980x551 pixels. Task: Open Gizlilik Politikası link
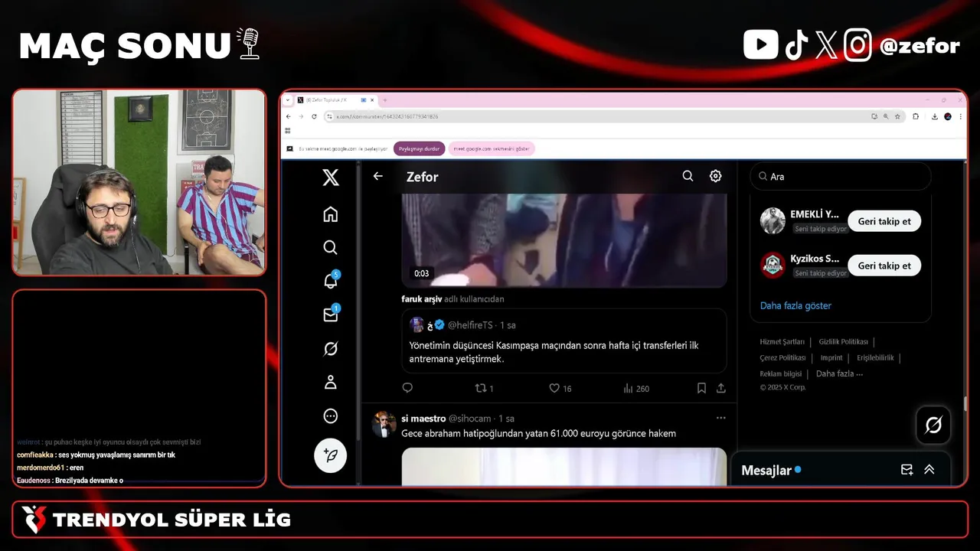click(x=843, y=342)
